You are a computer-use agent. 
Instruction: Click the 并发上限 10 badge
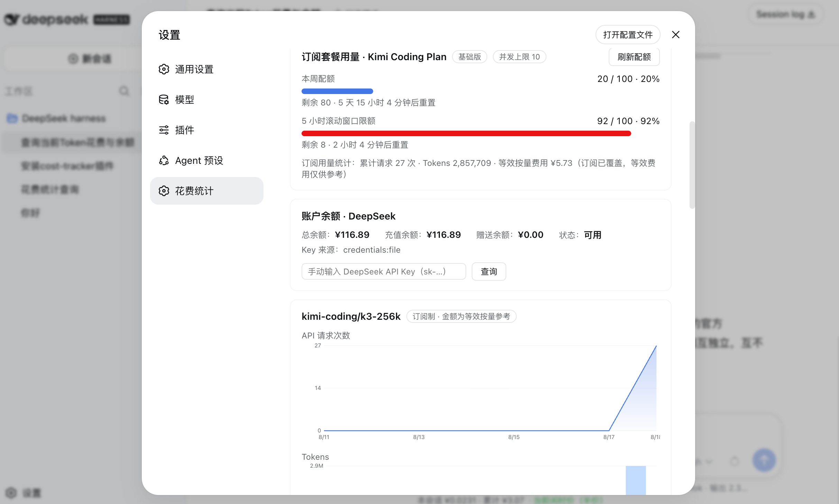click(x=519, y=57)
